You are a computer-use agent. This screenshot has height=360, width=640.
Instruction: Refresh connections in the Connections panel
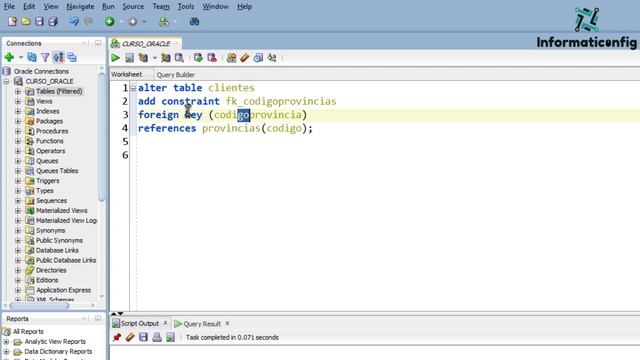[x=32, y=58]
